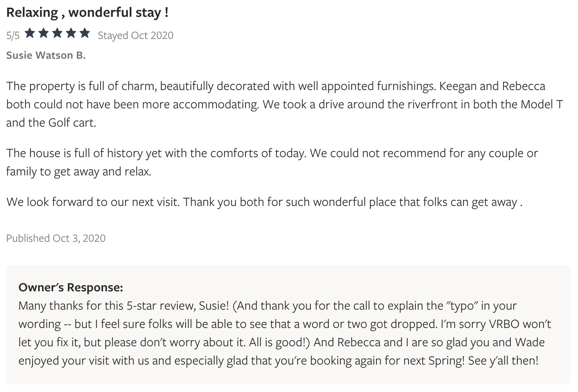
Task: Click the fifth rating star
Action: [x=84, y=34]
